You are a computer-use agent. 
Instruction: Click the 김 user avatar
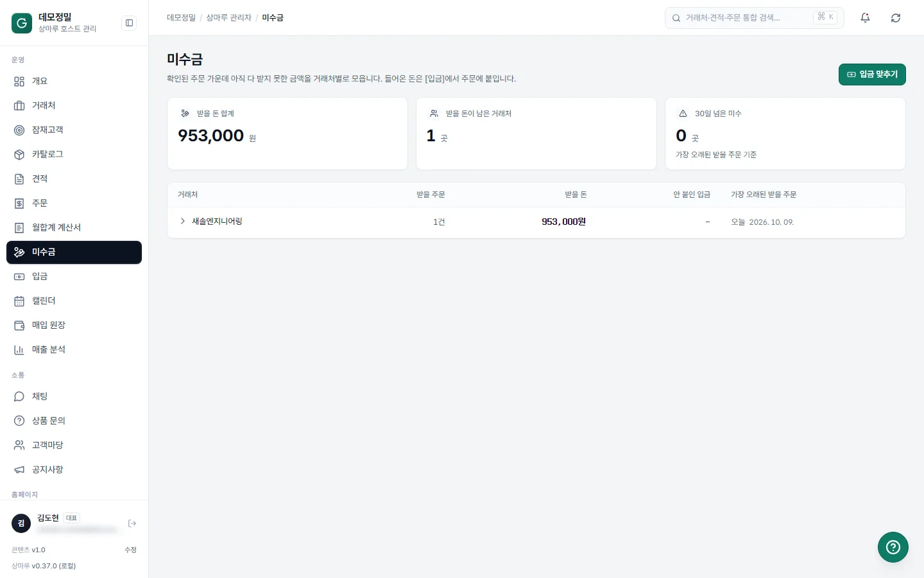21,523
